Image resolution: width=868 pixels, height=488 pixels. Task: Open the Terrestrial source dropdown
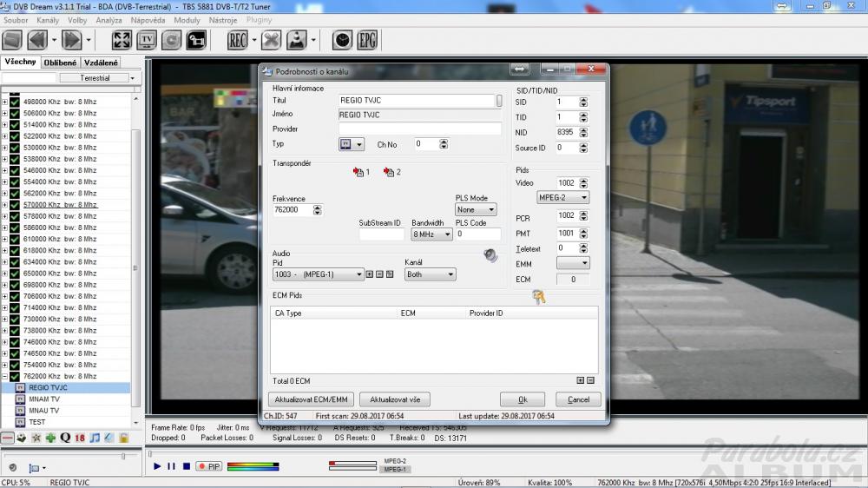click(x=99, y=78)
